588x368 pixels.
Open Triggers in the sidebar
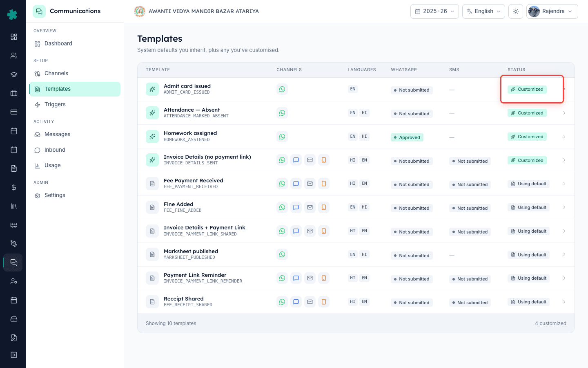point(75,105)
